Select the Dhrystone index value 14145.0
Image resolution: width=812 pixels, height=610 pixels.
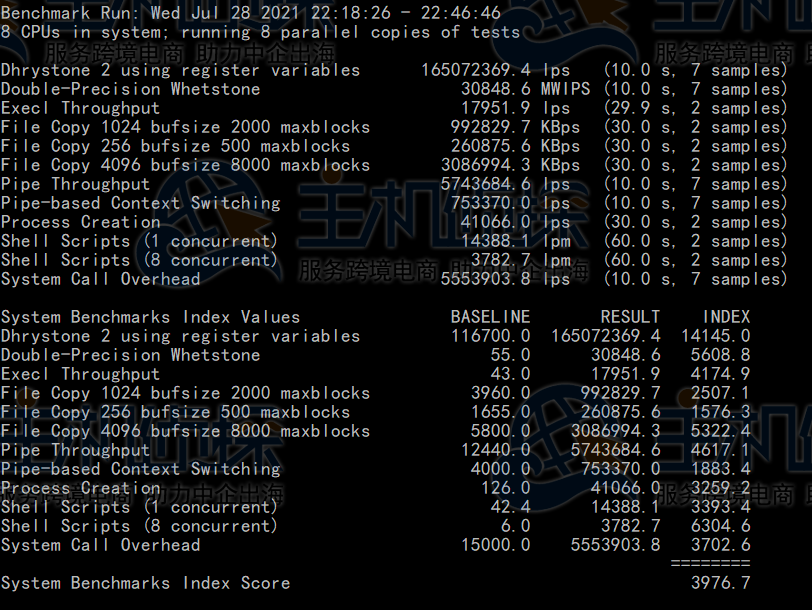click(715, 336)
